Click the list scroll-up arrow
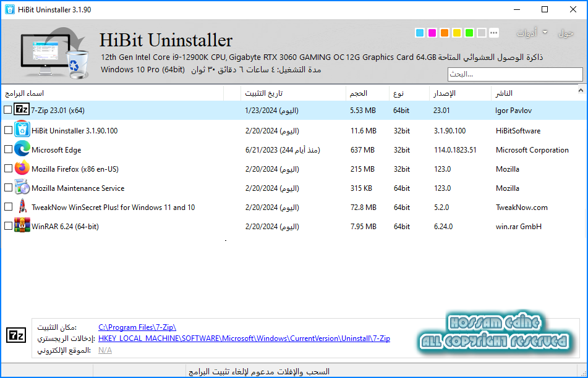The height and width of the screenshot is (378, 588). 581,90
